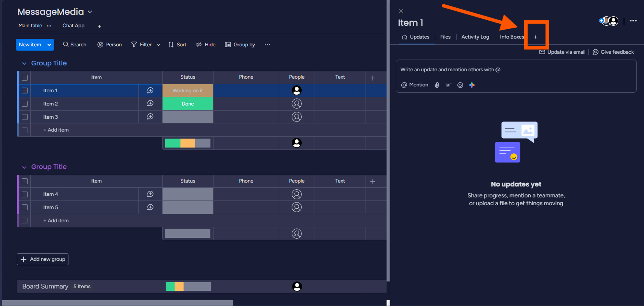Click the green Done status cell
The height and width of the screenshot is (306, 644).
point(188,104)
